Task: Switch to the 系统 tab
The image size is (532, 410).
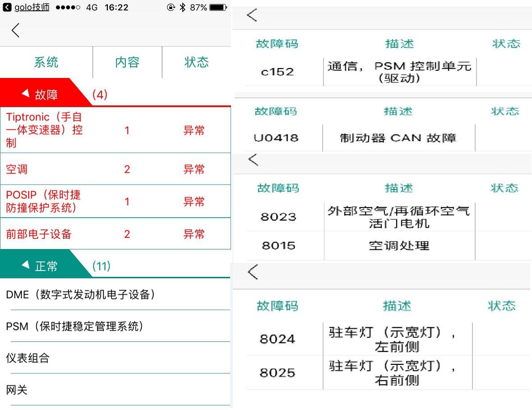Action: pyautogui.click(x=45, y=62)
